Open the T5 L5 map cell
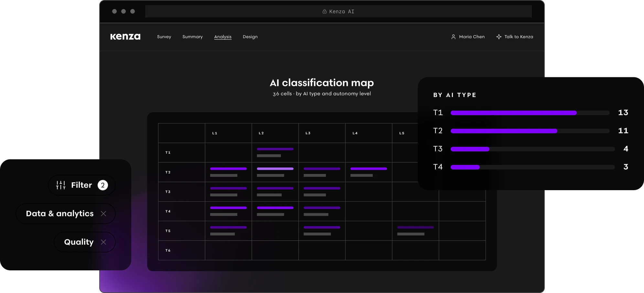The image size is (644, 293). [415, 231]
